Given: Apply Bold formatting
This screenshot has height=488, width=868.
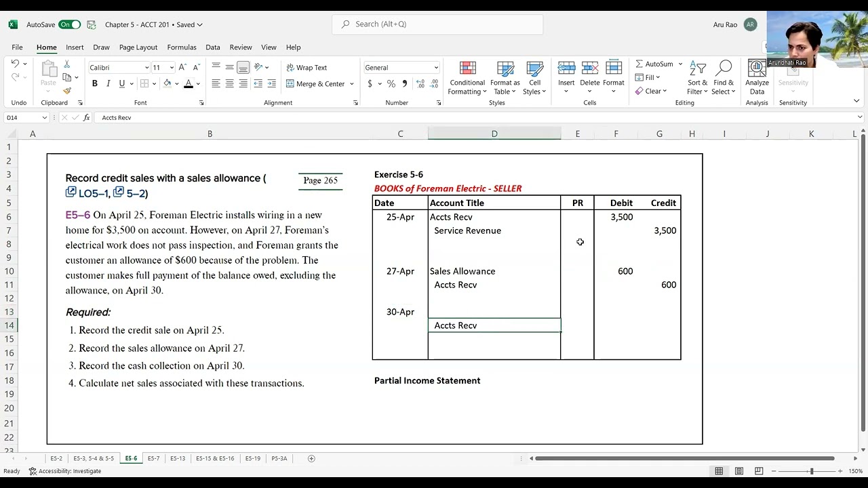Looking at the screenshot, I should click(x=95, y=83).
